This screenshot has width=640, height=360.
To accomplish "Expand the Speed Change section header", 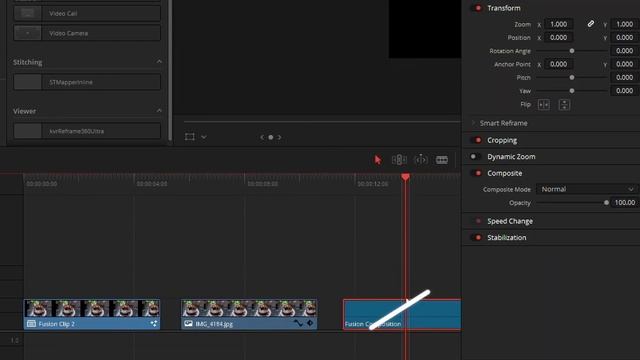I will tap(510, 221).
